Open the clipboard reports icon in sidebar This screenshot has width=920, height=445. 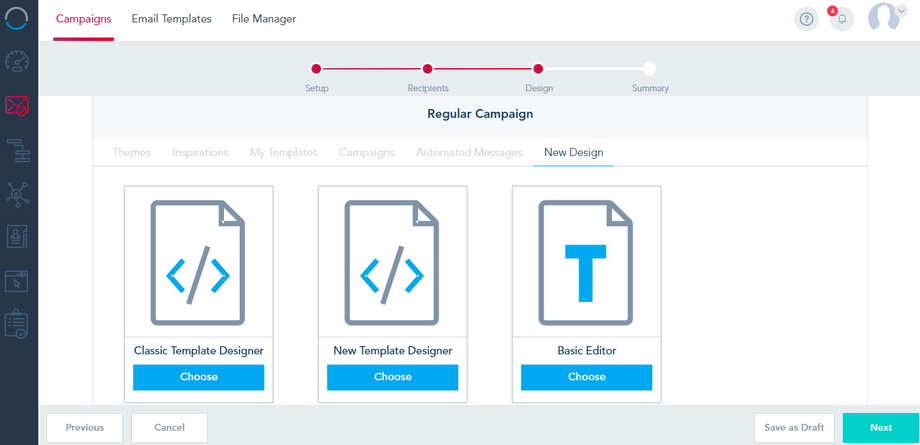(18, 324)
